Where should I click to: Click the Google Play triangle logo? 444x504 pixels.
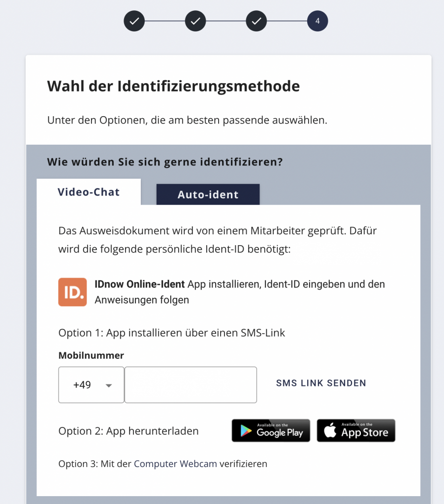pyautogui.click(x=246, y=431)
